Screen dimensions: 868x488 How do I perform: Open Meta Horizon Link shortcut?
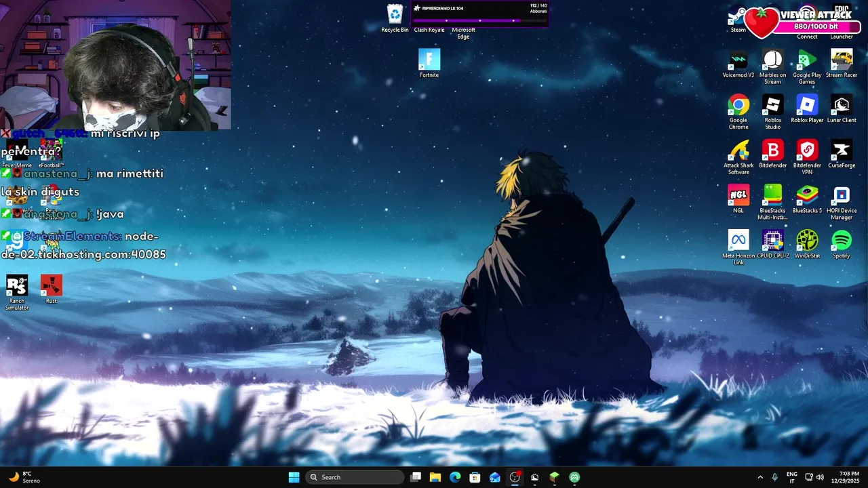coord(738,247)
